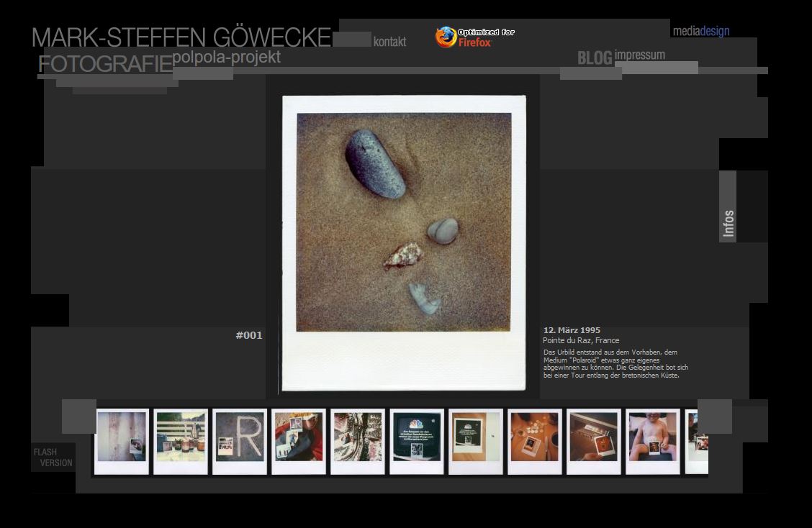The height and width of the screenshot is (528, 812).
Task: Open thumbnail showing white fence and bottles
Action: [x=181, y=441]
